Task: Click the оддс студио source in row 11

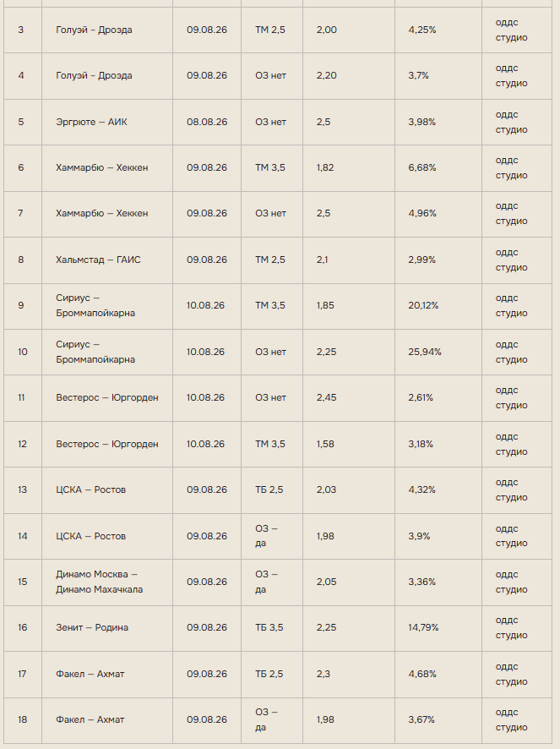Action: 511,397
